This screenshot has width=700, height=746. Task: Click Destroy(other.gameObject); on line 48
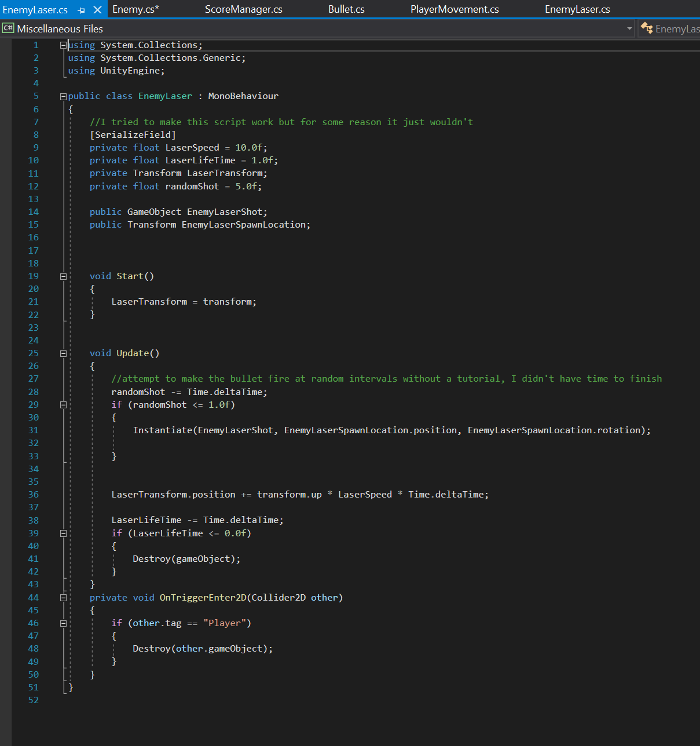(203, 648)
